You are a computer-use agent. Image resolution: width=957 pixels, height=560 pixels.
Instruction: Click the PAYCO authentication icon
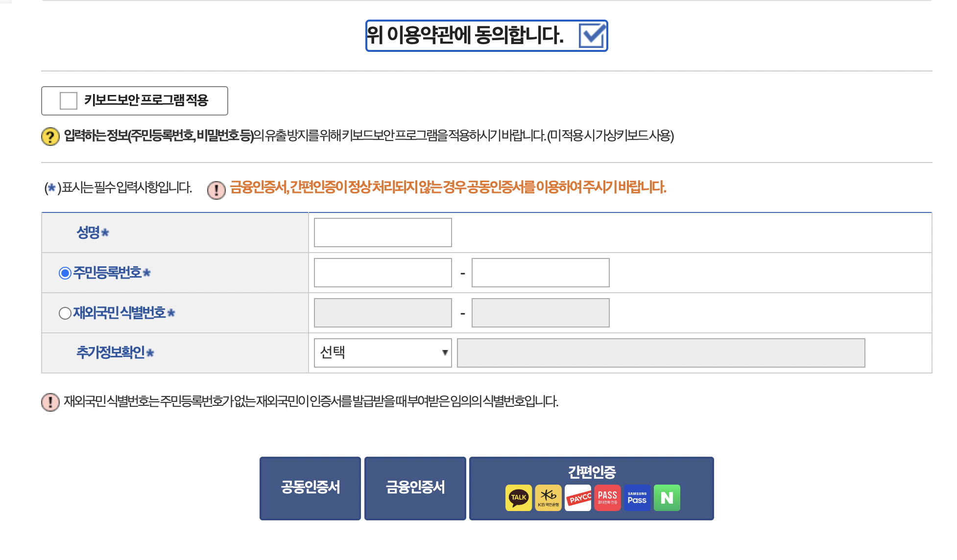(x=578, y=498)
